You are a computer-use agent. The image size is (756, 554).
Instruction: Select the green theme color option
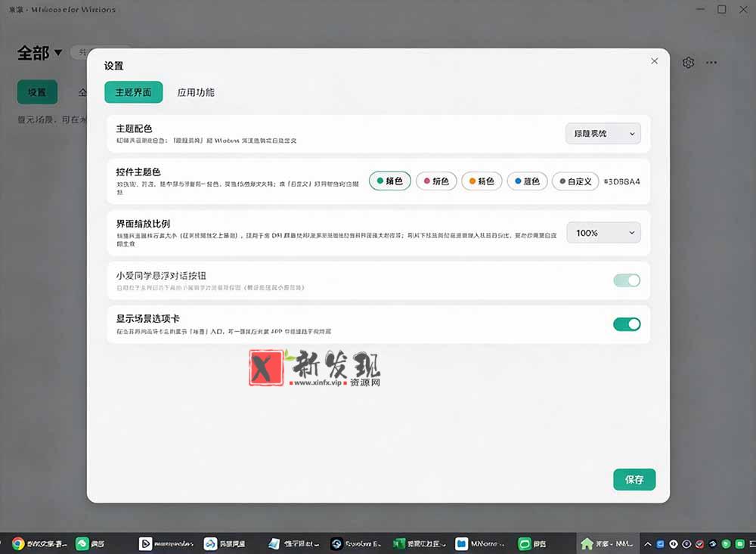pos(389,181)
